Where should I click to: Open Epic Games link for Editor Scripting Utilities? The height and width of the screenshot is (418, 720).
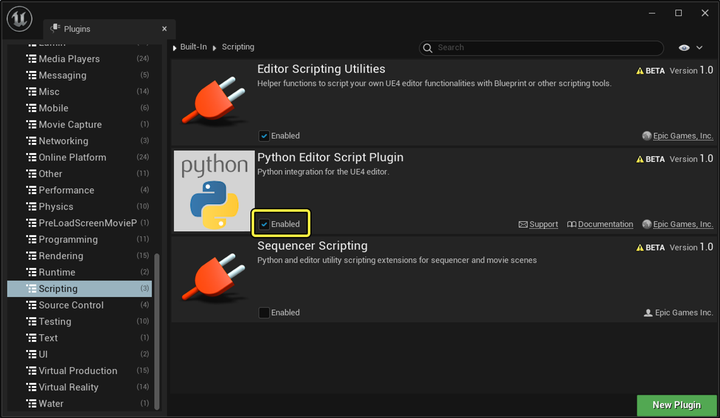[683, 136]
